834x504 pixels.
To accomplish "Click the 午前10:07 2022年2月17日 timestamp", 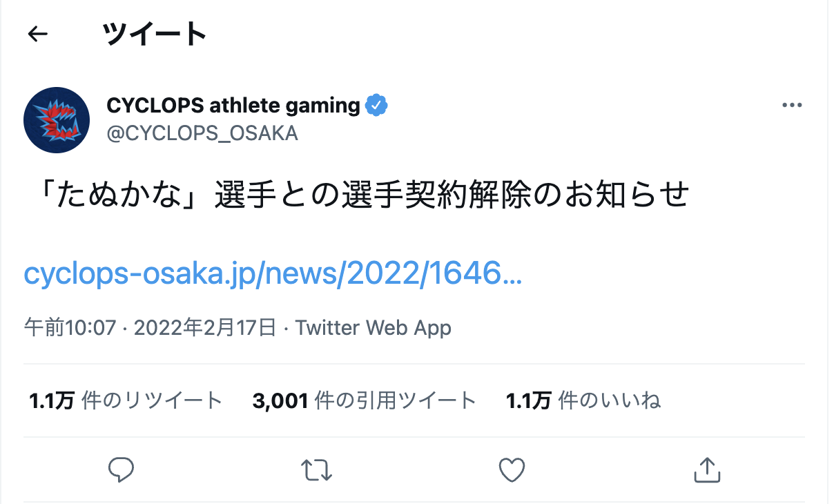I will point(151,327).
